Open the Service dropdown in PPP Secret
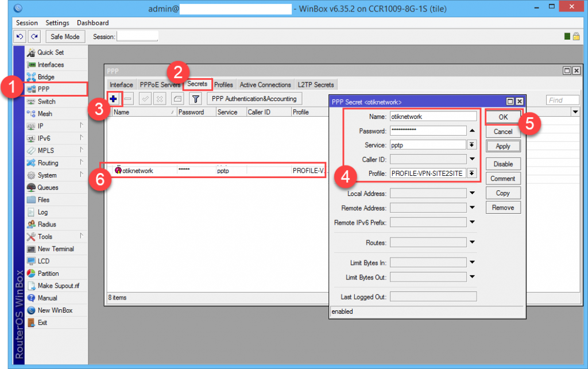Viewport: 588px width, 369px height. pyautogui.click(x=472, y=145)
